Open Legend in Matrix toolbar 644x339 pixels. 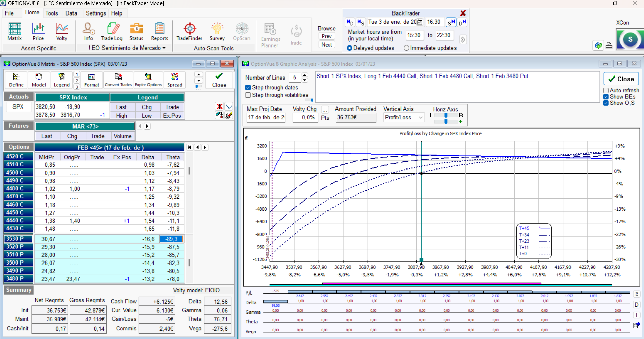click(x=62, y=80)
